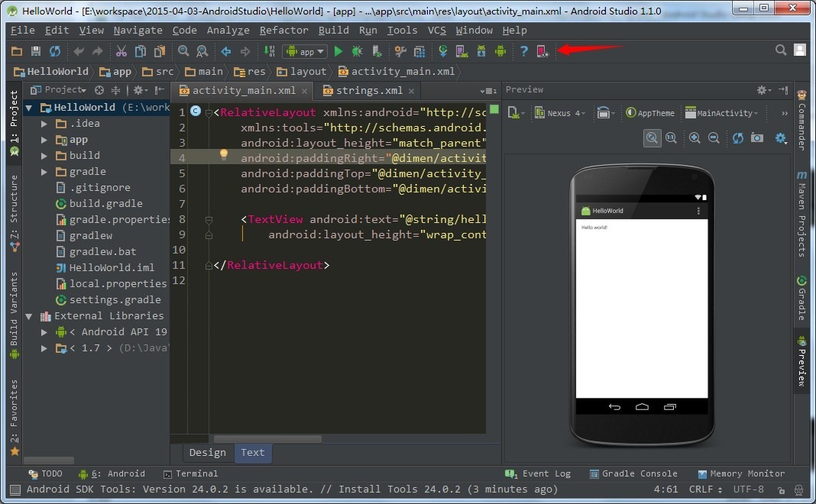
Task: Click the Search Everywhere magnifier icon
Action: (x=781, y=50)
